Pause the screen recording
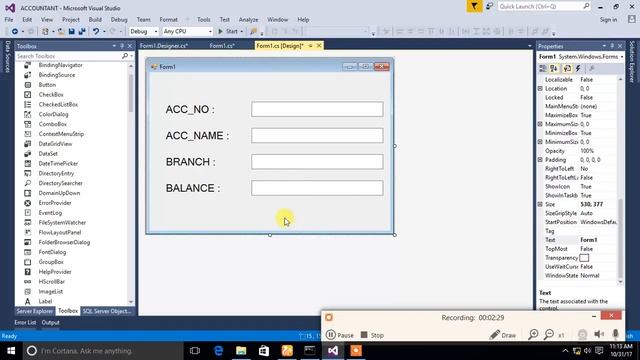 coord(340,335)
